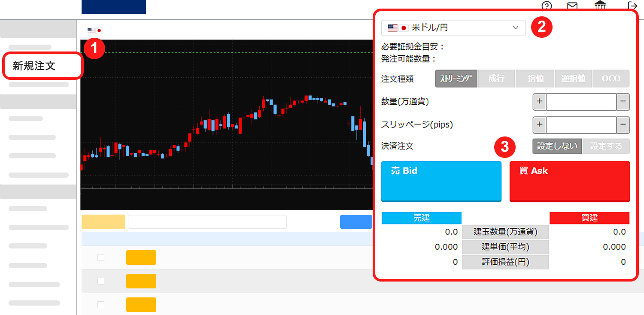Open the 米ドル/円 currency pair dropdown
644x315 pixels.
tap(453, 28)
